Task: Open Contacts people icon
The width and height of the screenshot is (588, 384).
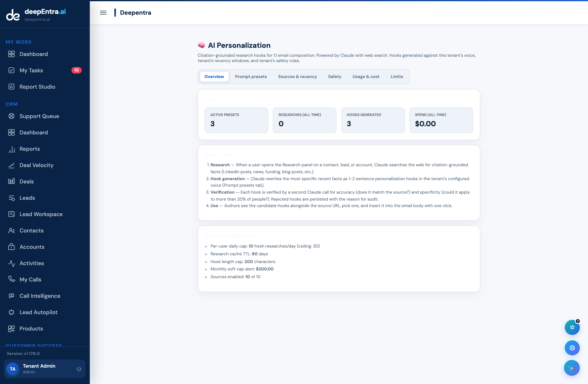Action: [x=11, y=231]
